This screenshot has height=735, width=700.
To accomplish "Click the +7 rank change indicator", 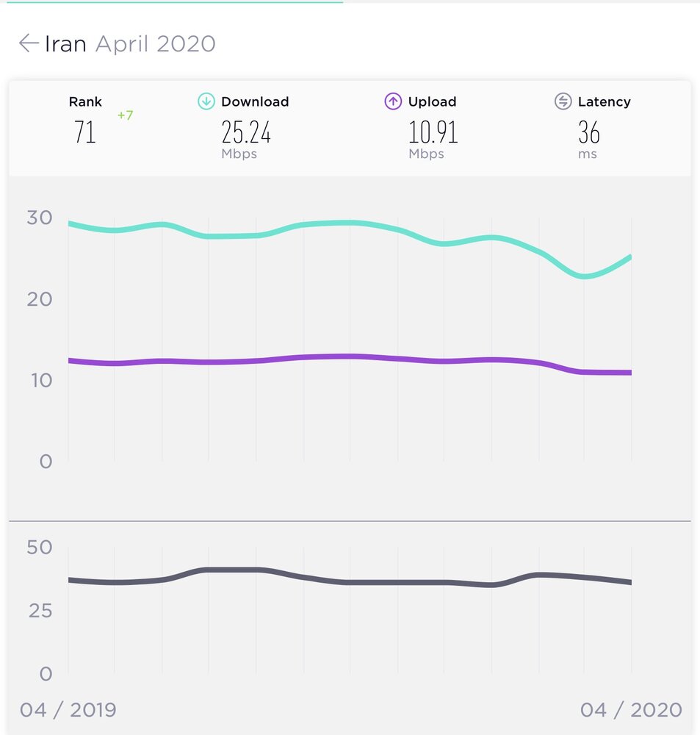I will 125,115.
